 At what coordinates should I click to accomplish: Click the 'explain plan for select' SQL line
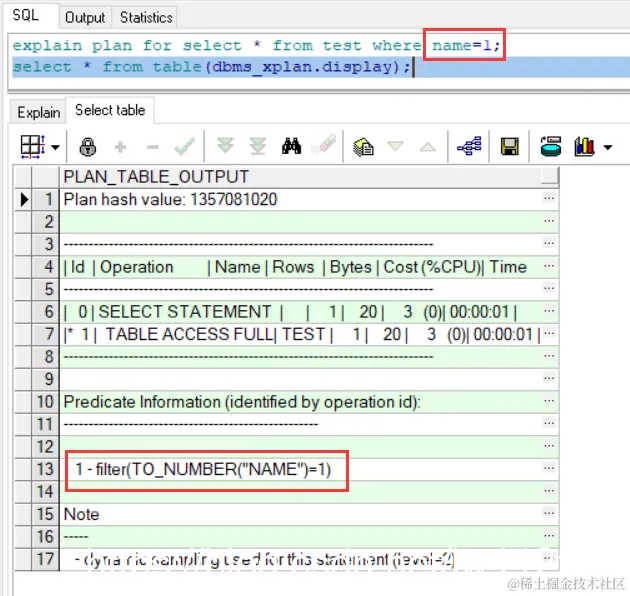click(257, 45)
